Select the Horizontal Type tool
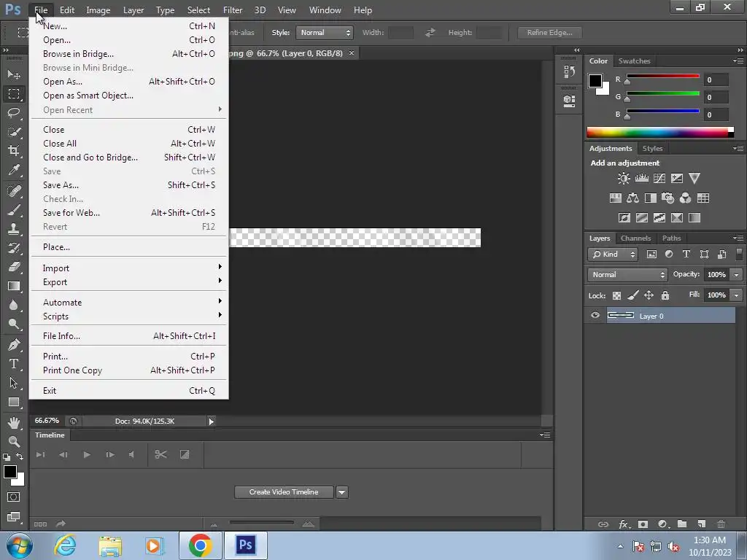 coord(14,364)
